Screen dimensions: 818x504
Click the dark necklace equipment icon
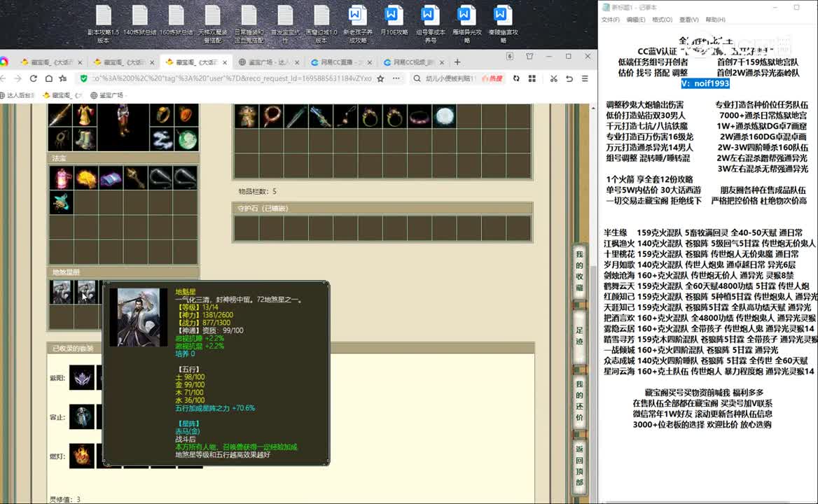[60, 139]
